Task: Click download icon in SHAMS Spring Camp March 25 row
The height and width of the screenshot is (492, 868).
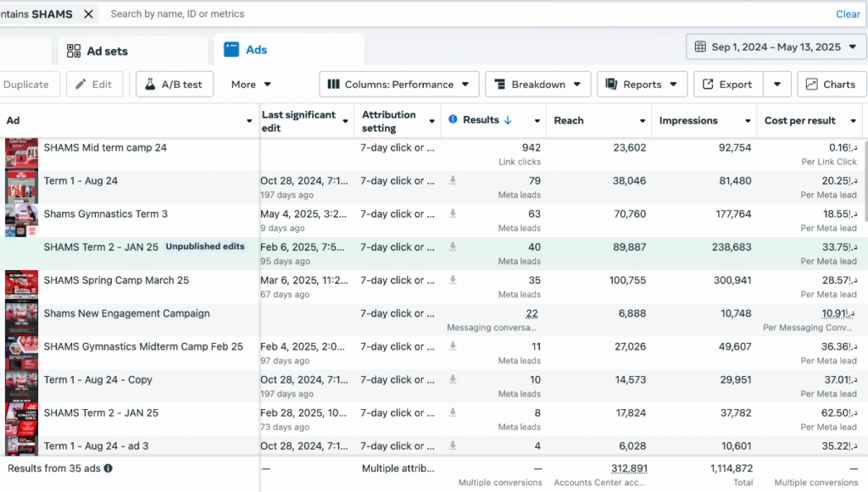Action: (453, 279)
